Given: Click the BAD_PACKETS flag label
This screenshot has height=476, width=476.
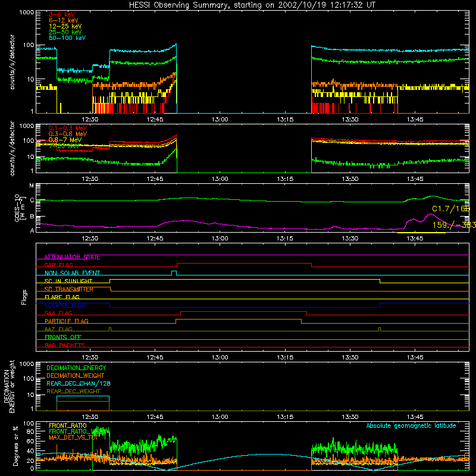Looking at the screenshot, I should pos(65,345).
